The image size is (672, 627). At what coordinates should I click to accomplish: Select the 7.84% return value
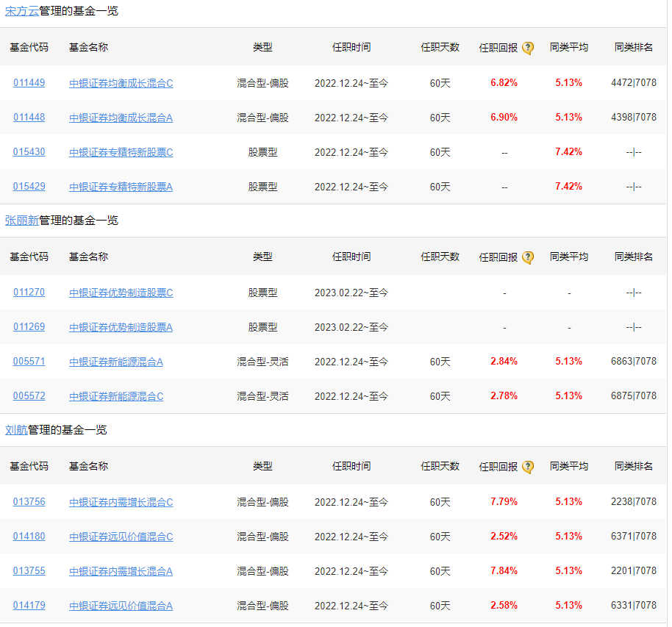click(x=504, y=571)
